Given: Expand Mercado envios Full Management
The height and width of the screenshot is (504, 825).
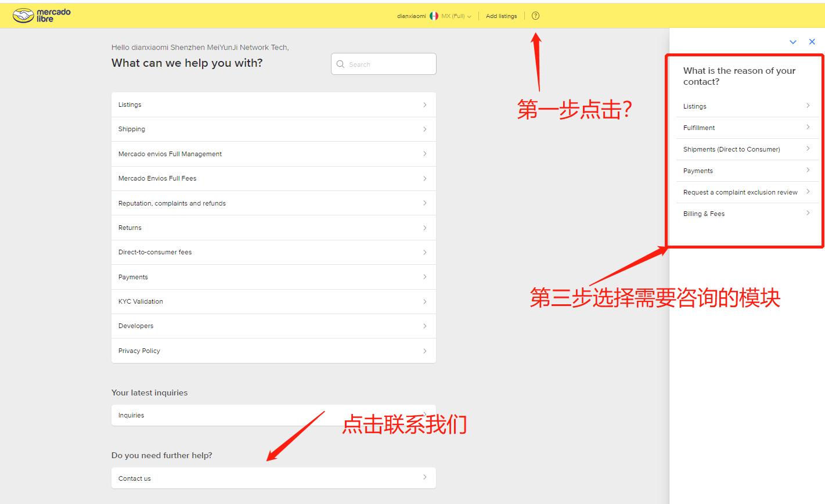Looking at the screenshot, I should pyautogui.click(x=273, y=154).
